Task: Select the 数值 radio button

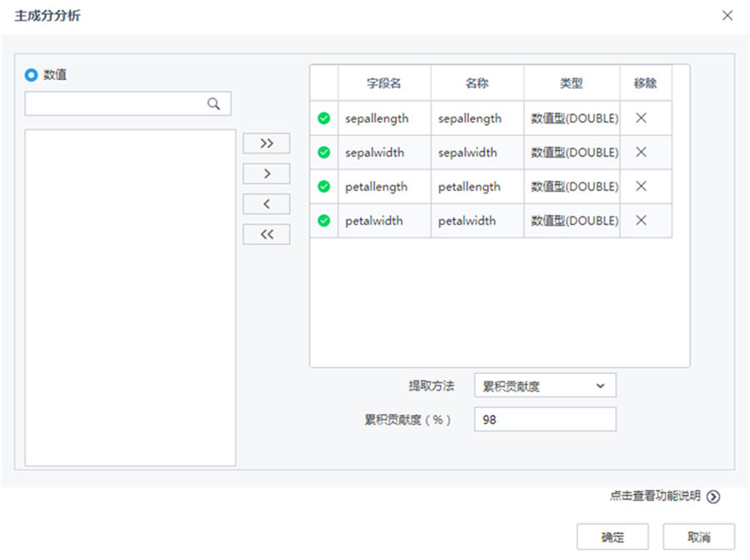Action: (x=31, y=74)
